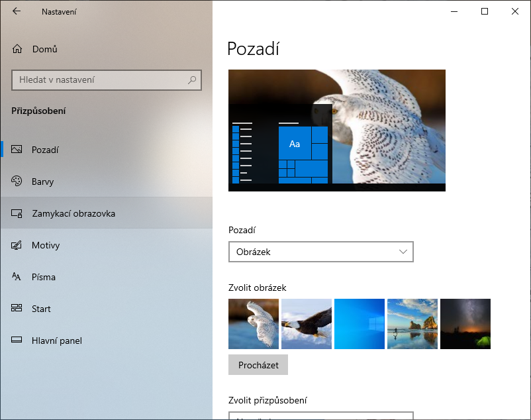Open the Zamykací obrazovka section
Viewport: 531px width, 420px height.
[73, 213]
